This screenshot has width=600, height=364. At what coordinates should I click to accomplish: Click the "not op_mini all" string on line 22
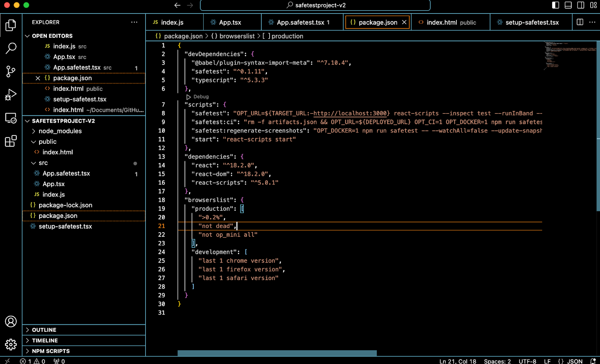point(228,234)
